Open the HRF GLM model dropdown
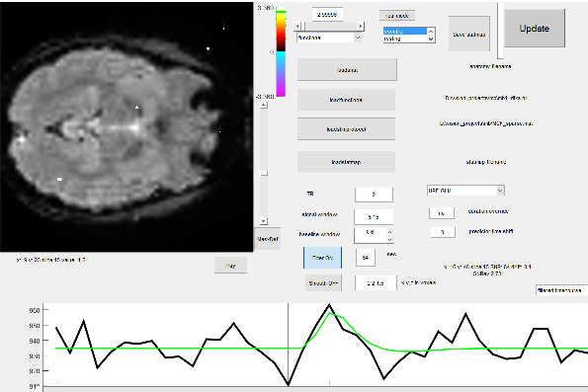The image size is (588, 392). pos(465,191)
